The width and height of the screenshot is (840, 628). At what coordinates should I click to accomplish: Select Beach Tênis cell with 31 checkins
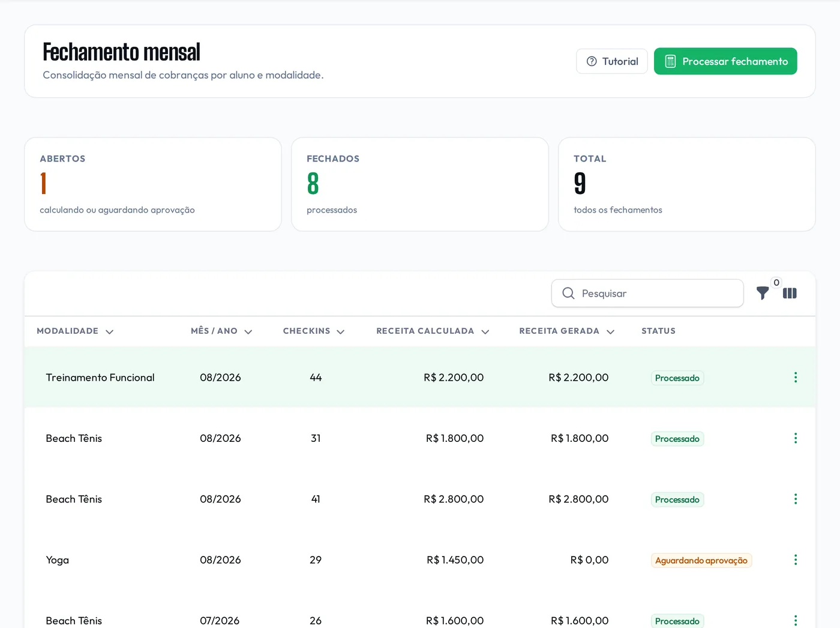point(74,438)
